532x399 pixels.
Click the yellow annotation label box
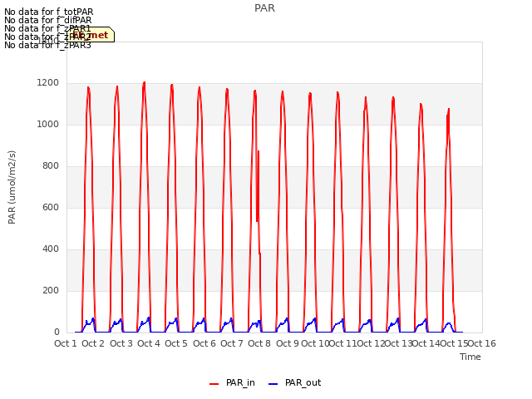click(91, 35)
